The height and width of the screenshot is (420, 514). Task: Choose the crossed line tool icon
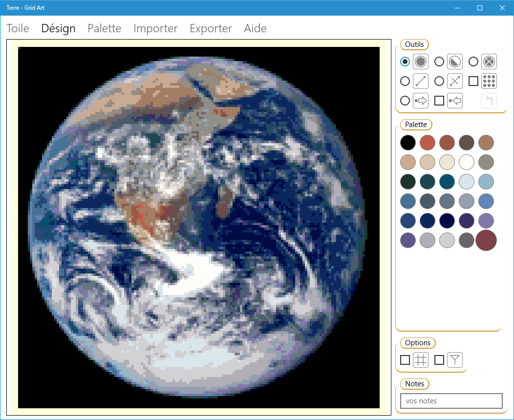455,81
